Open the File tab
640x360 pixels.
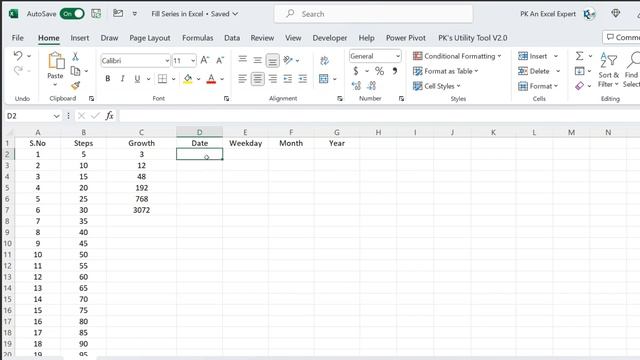point(18,38)
